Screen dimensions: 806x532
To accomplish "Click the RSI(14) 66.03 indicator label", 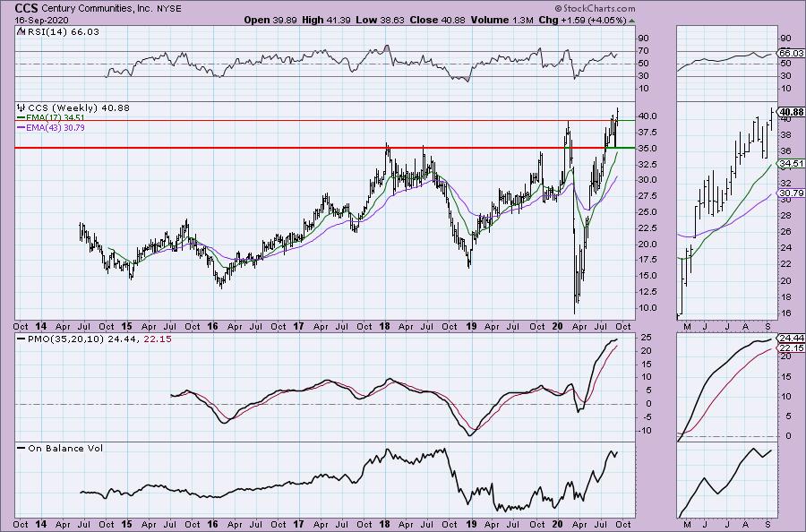I will coord(62,32).
